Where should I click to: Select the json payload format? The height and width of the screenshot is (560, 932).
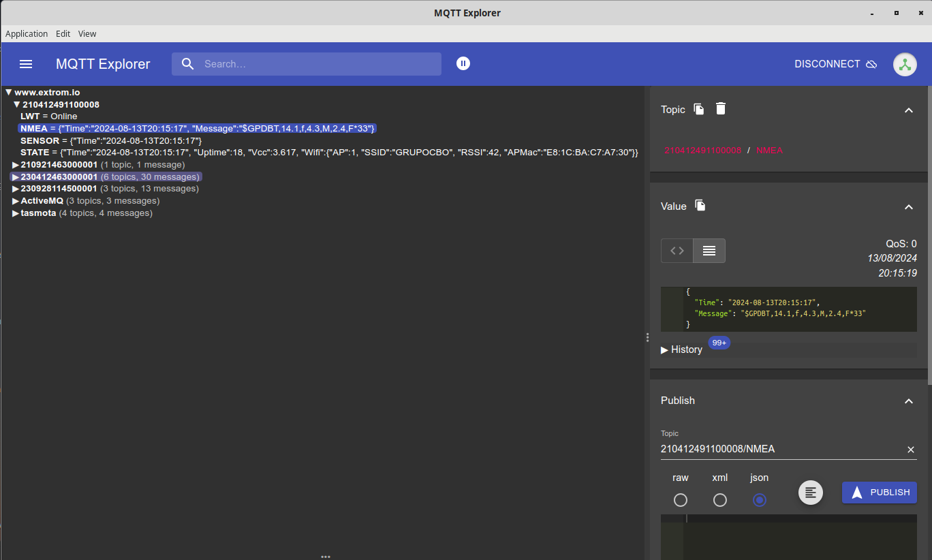(x=760, y=500)
